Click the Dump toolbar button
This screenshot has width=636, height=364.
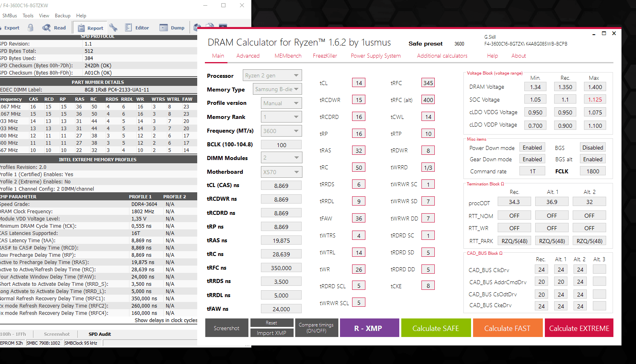(x=172, y=28)
